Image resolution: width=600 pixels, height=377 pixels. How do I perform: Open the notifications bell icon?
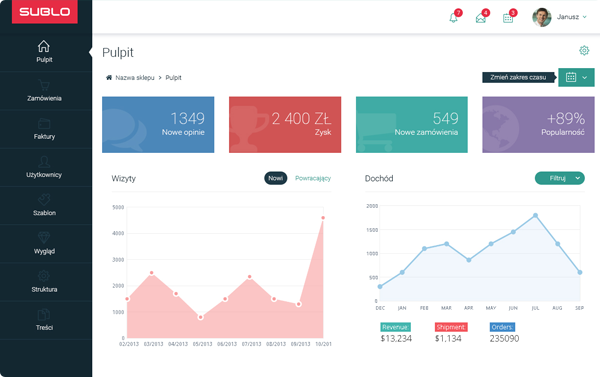click(453, 18)
